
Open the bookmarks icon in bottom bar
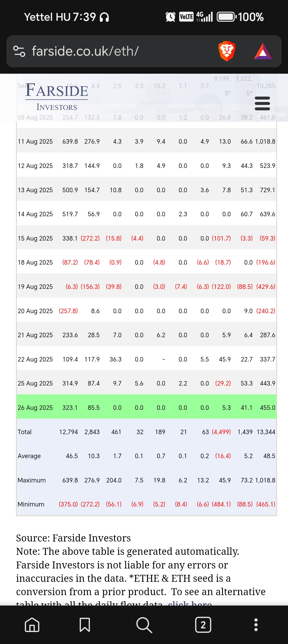tap(85, 625)
